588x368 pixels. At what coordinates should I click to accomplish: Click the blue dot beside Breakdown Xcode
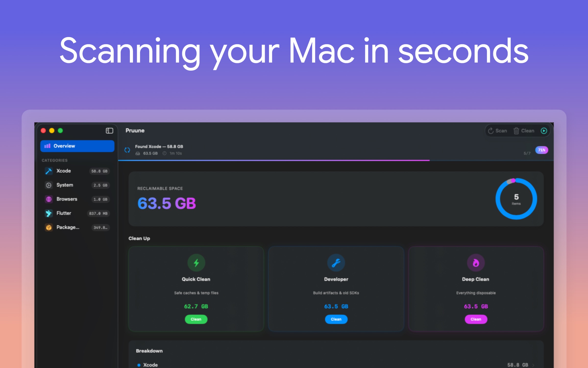pos(139,365)
